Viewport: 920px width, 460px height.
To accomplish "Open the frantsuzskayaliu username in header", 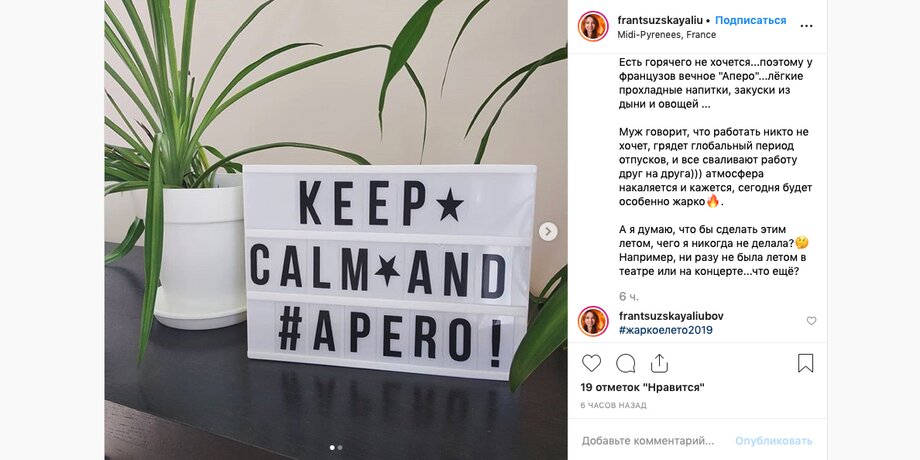I will point(660,21).
